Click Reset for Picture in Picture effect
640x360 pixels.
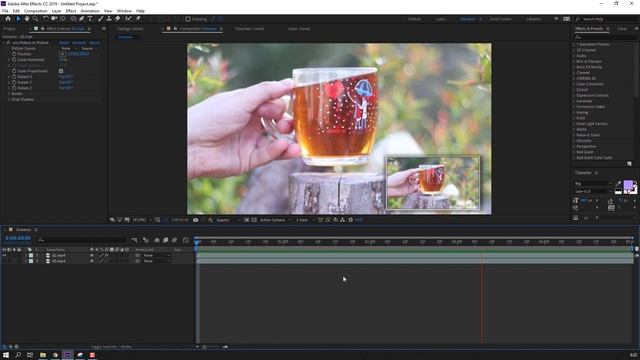pyautogui.click(x=64, y=42)
